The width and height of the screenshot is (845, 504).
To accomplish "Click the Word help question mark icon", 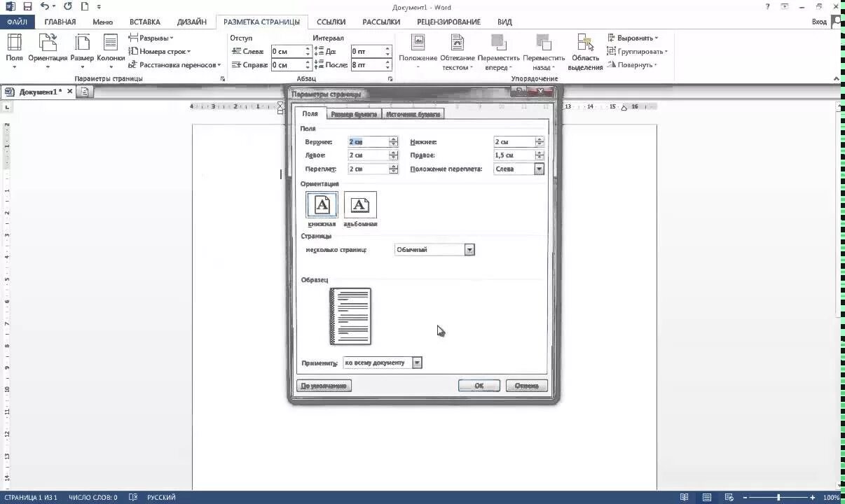I will [x=768, y=6].
